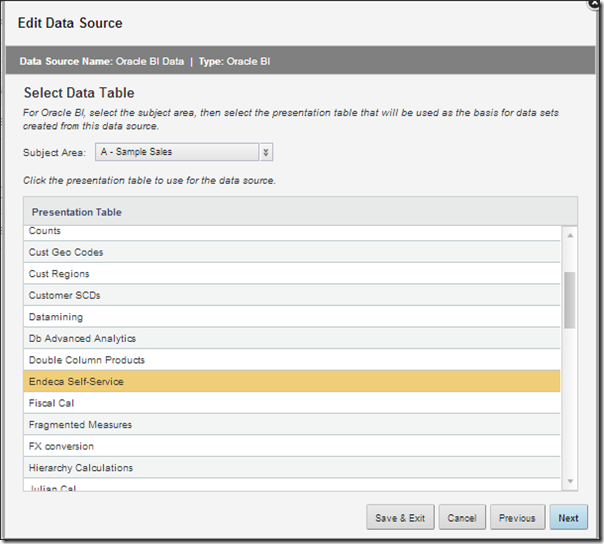This screenshot has width=604, height=544.
Task: Click the Cancel button
Action: click(462, 518)
